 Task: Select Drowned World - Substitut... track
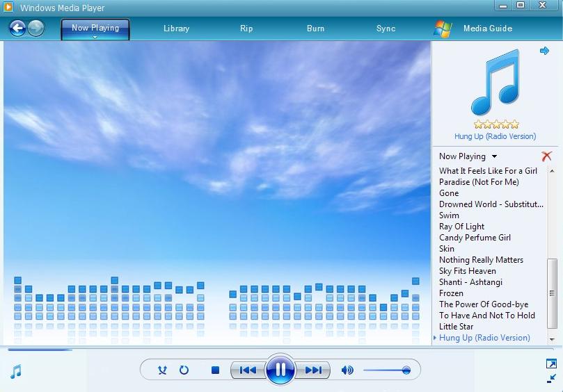[491, 204]
